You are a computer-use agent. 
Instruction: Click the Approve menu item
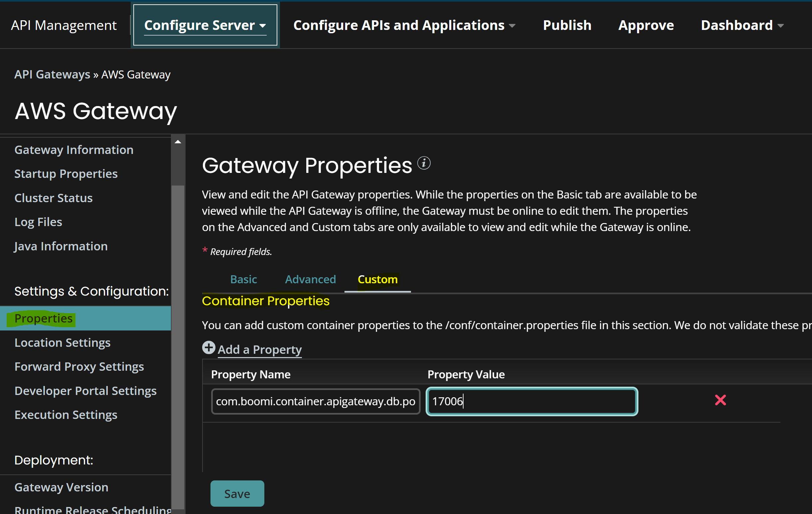(646, 25)
